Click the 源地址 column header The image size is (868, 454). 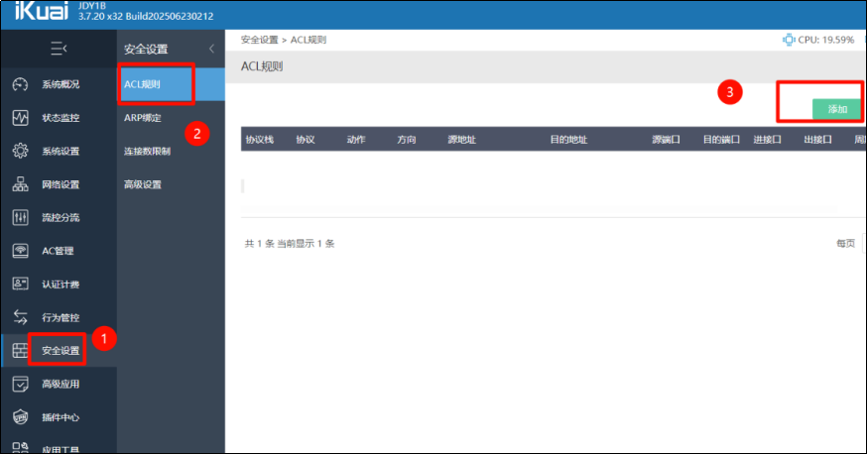[461, 140]
